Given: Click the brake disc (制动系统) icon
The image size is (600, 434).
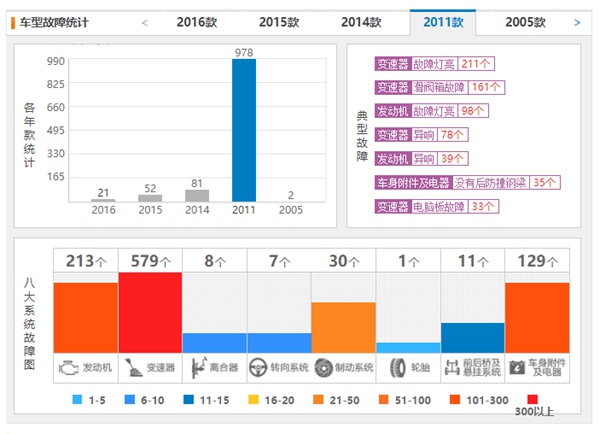Looking at the screenshot, I should pos(324,368).
